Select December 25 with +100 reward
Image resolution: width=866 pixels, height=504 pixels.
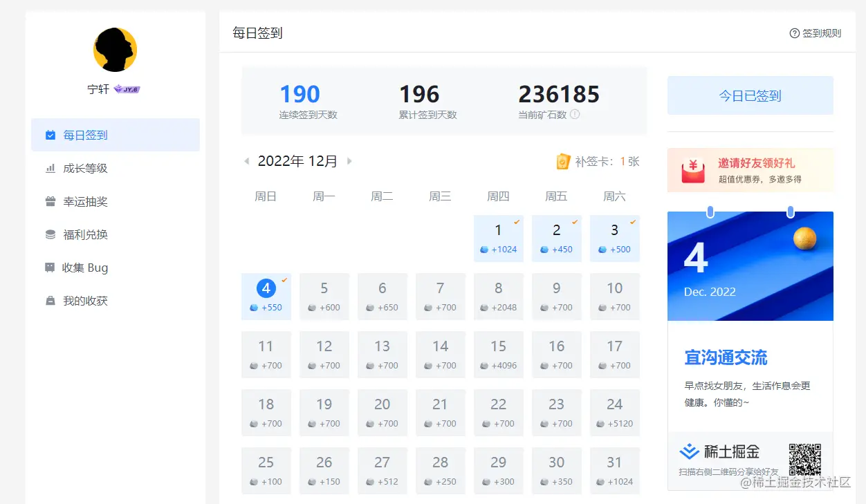coord(266,471)
